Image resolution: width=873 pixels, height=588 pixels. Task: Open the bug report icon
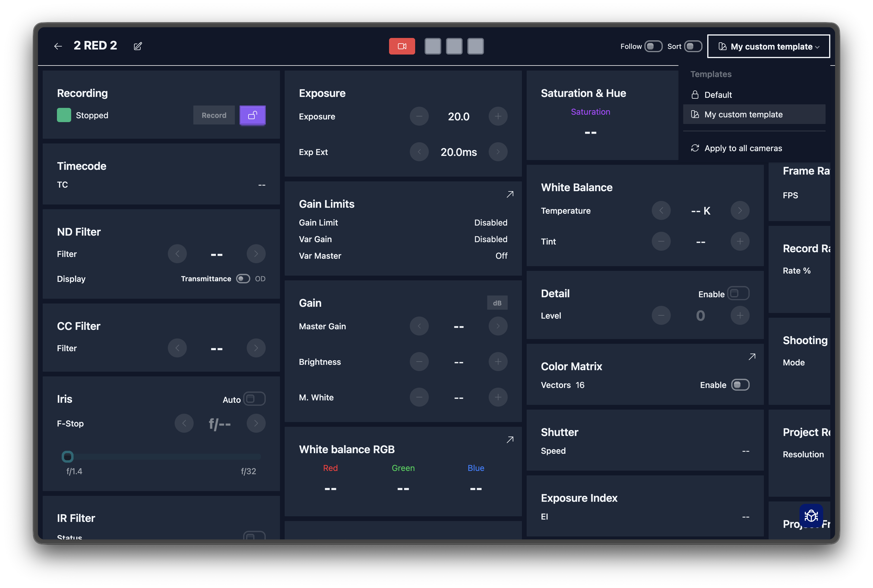(811, 516)
